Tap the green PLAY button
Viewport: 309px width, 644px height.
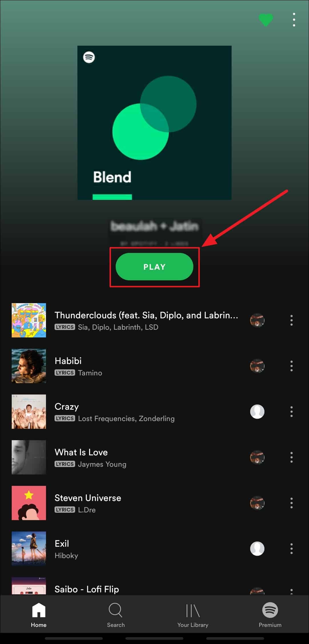154,267
